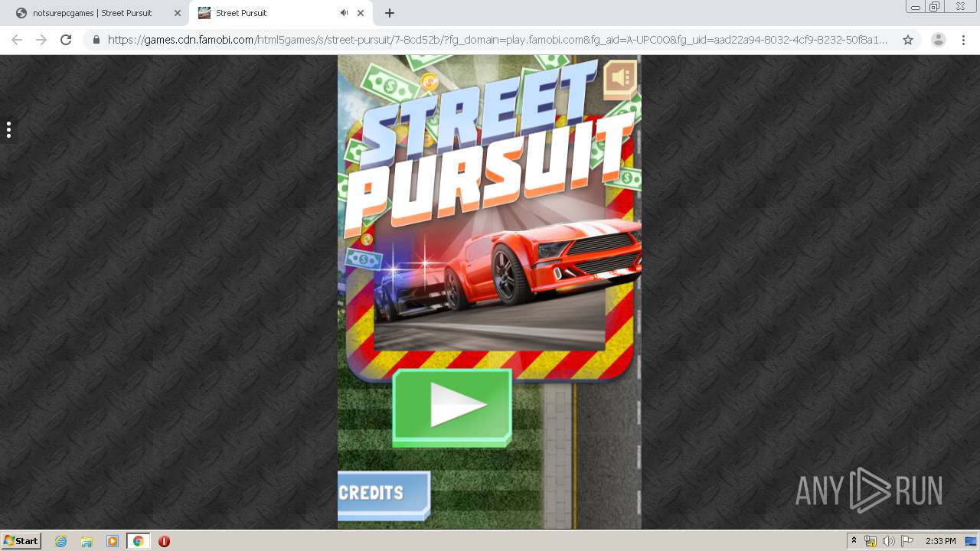The image size is (980, 551).
Task: Show hidden system tray icons
Action: 854,541
